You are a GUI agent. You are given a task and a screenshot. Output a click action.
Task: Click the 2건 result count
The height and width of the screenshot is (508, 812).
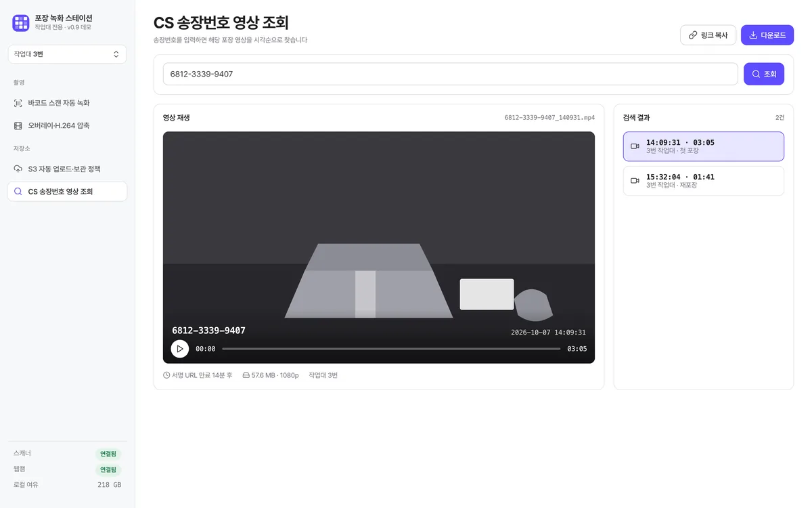pos(780,118)
